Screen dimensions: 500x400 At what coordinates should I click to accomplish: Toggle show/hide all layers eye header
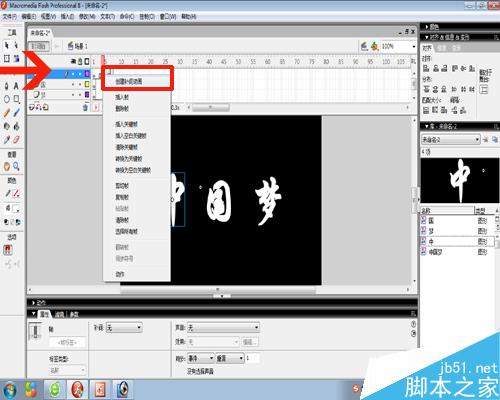(73, 61)
